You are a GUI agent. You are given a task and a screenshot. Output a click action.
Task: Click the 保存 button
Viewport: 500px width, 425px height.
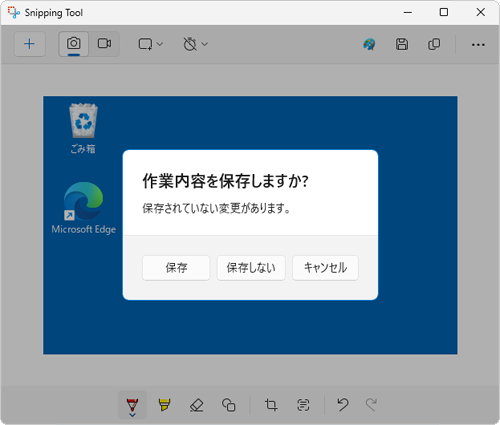(x=176, y=268)
